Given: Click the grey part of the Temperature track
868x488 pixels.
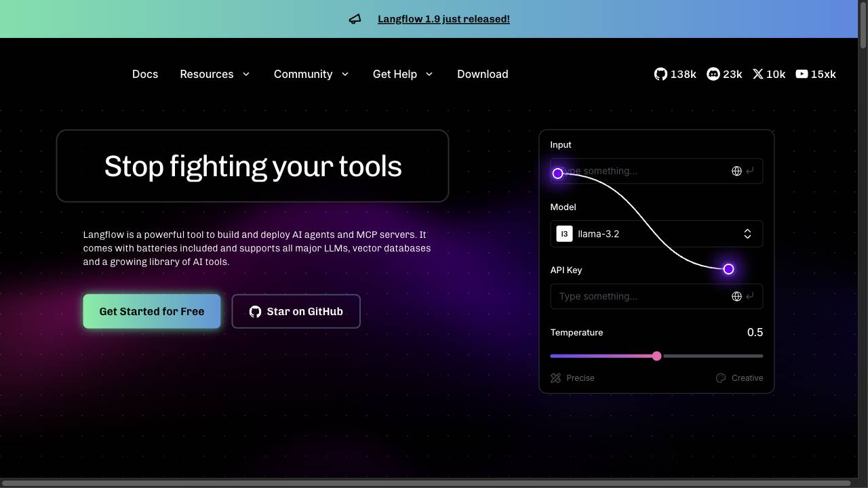Looking at the screenshot, I should pos(712,356).
